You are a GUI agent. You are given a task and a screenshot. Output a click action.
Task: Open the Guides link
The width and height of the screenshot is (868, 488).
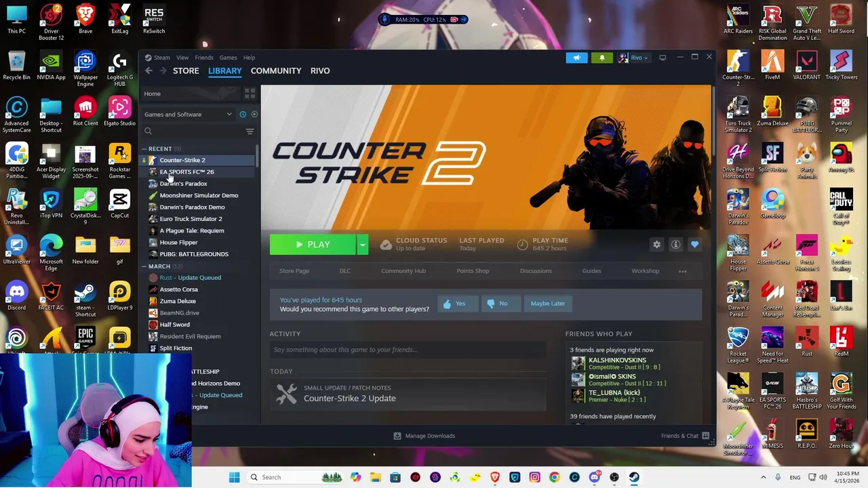click(591, 271)
